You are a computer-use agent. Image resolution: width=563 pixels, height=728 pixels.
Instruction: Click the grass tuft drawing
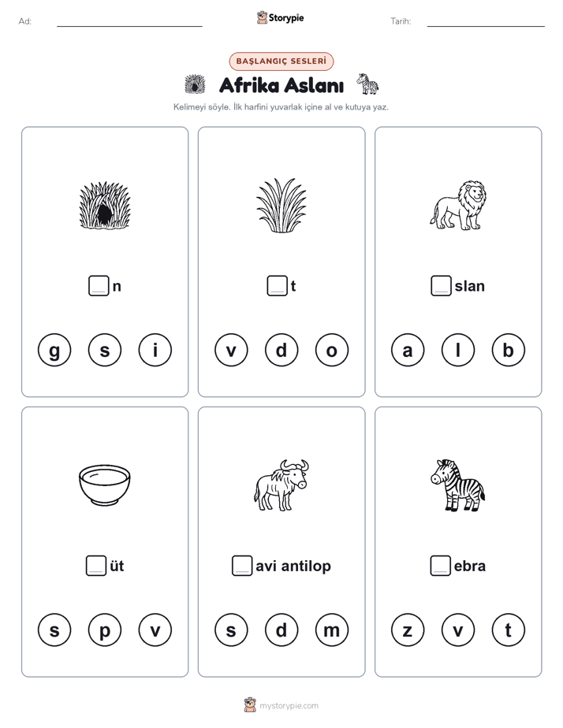click(x=281, y=205)
